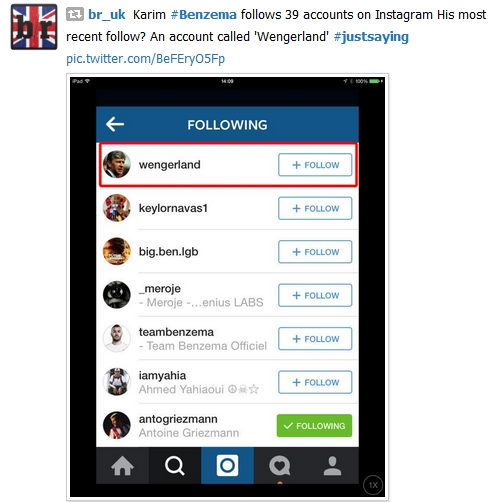Viewport: 504px width, 502px height.
Task: Open the br_uk profile link
Action: tap(107, 15)
